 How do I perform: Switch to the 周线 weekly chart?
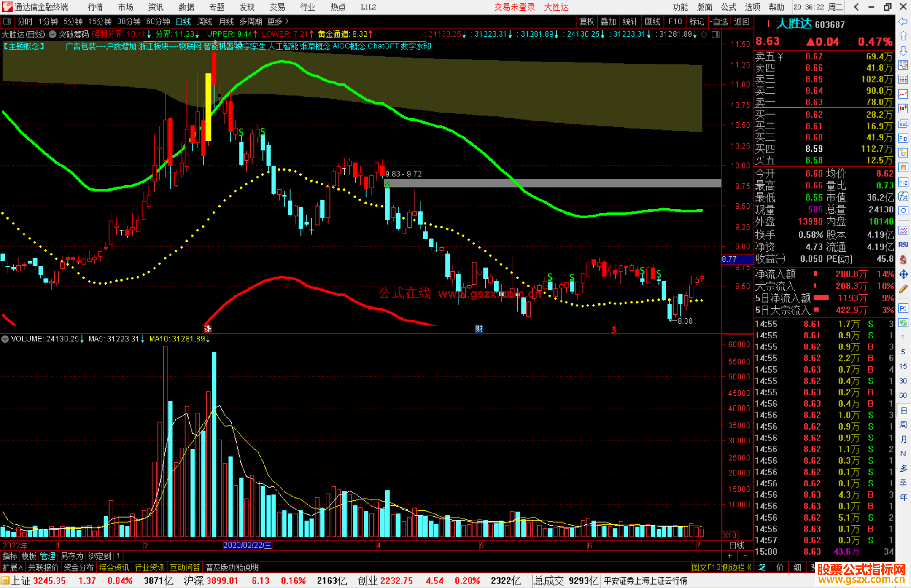click(x=205, y=21)
